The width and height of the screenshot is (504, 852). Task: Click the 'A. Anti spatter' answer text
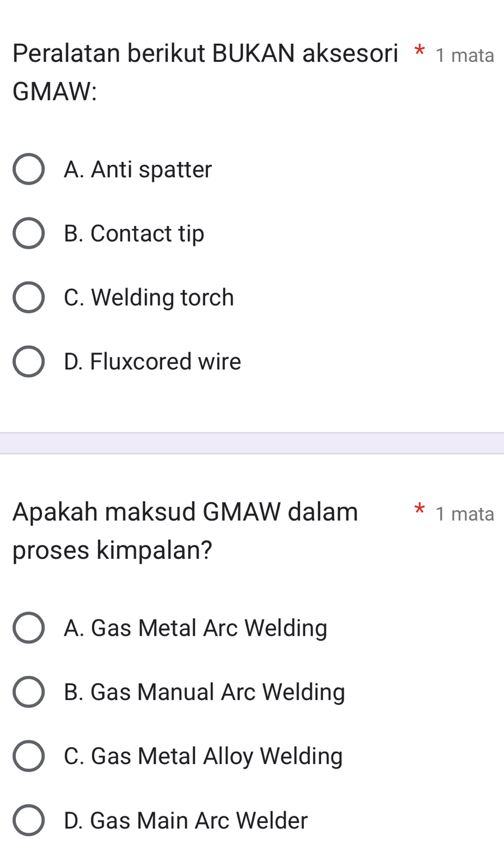(x=138, y=169)
